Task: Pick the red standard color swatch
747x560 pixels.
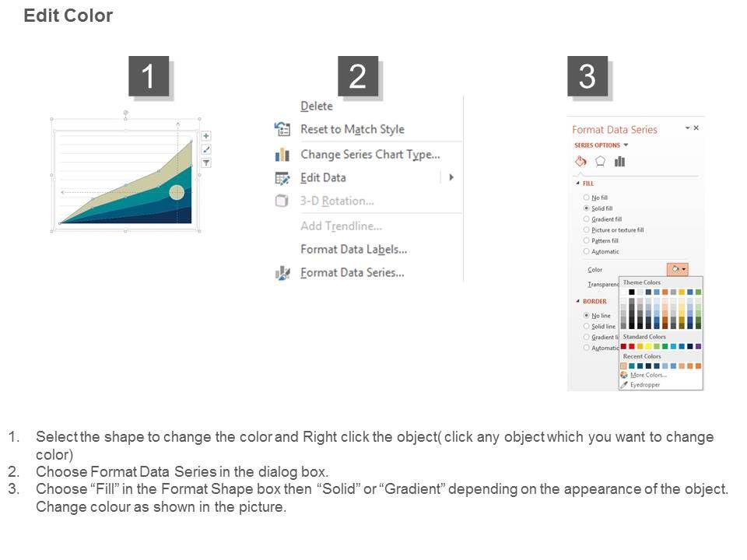Action: click(632, 346)
